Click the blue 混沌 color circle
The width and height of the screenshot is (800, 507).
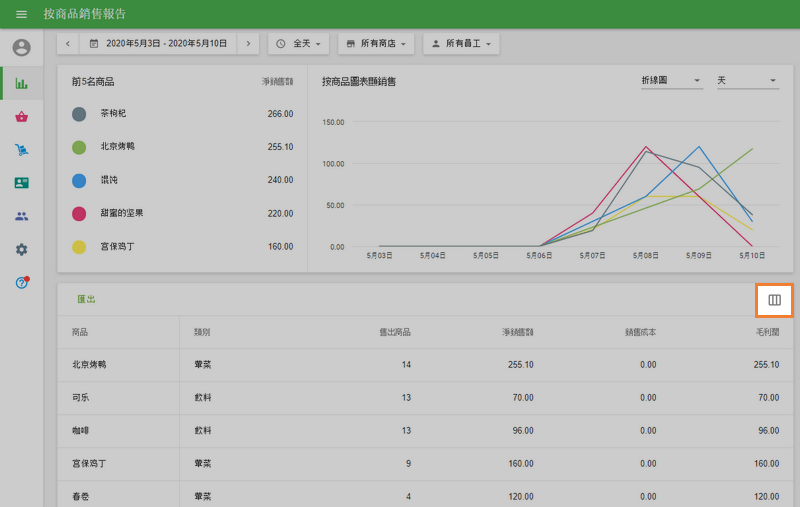[79, 180]
